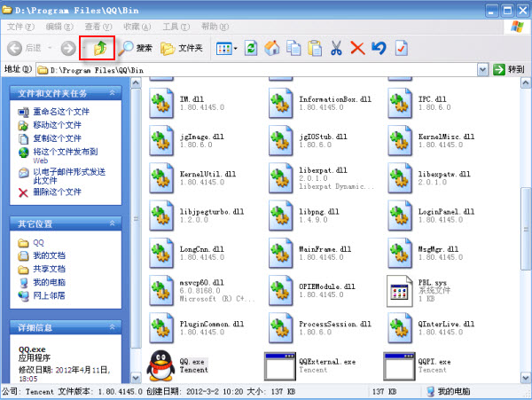Select the QQPI.exe file icon

tap(399, 366)
